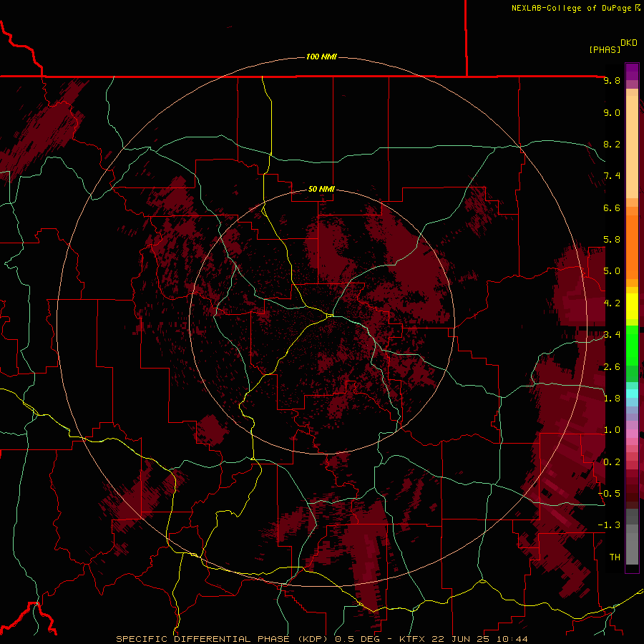Click the 4.2 legend value
The height and width of the screenshot is (644, 644).
coord(612,303)
